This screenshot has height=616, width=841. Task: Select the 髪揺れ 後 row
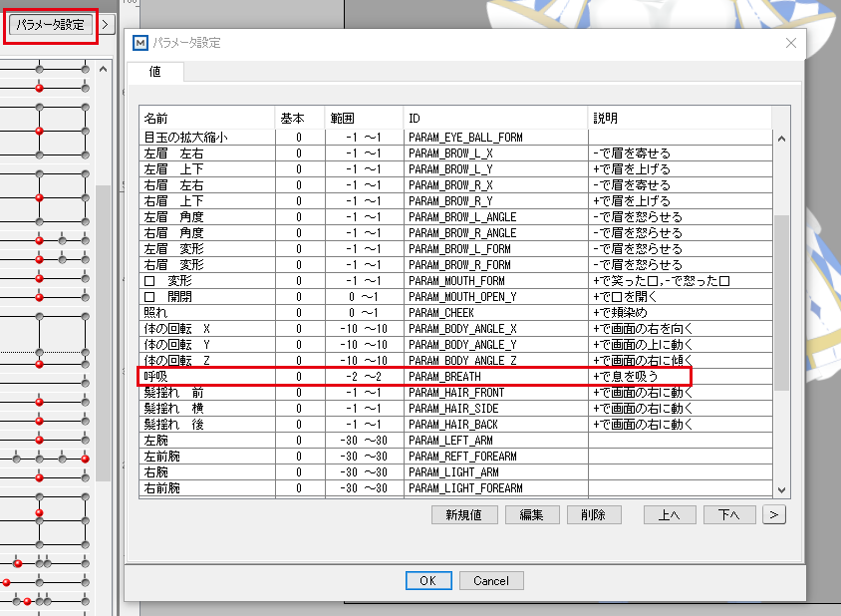coord(456,425)
